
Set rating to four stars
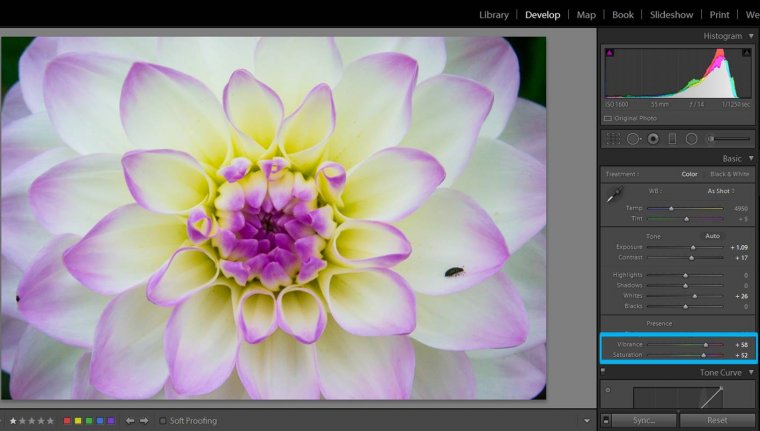click(41, 421)
